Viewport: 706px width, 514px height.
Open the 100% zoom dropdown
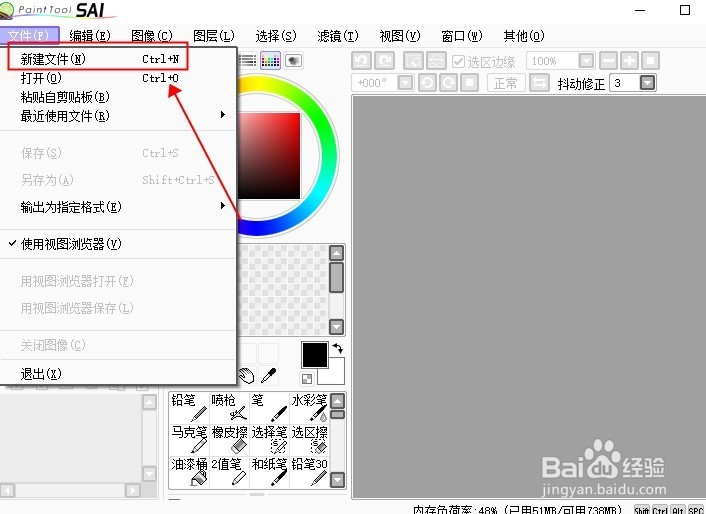pyautogui.click(x=586, y=60)
